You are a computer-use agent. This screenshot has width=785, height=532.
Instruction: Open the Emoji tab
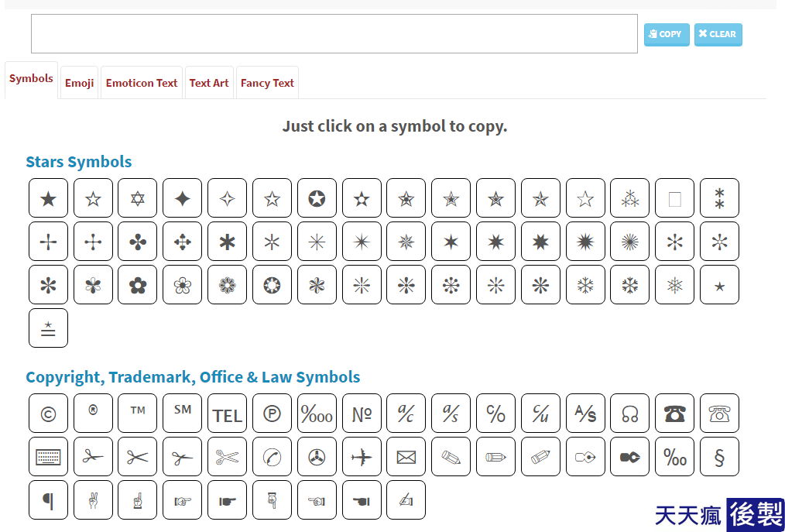(x=79, y=83)
